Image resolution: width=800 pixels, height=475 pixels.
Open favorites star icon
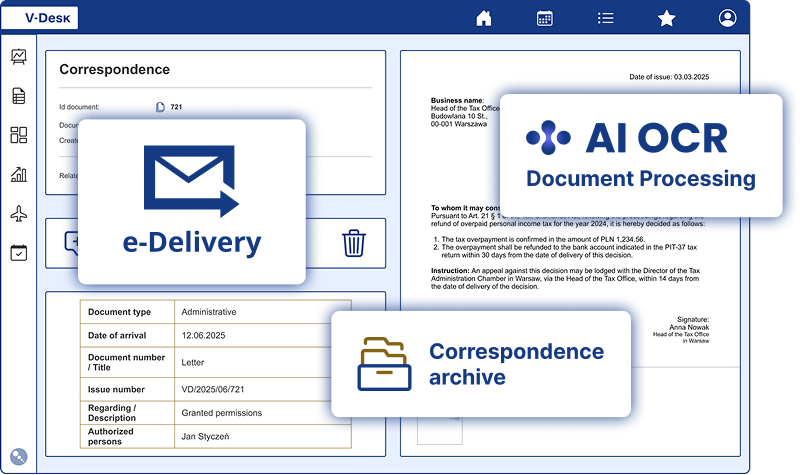click(x=666, y=18)
